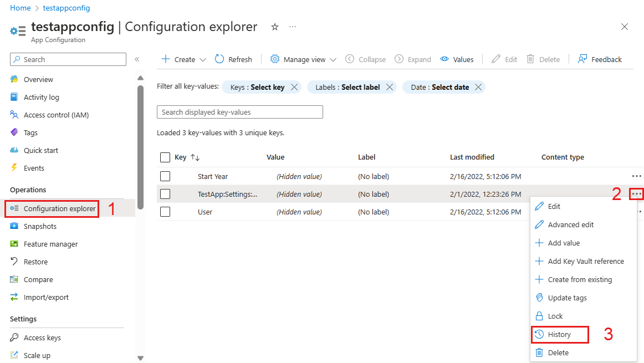Viewport: 644px width, 363px height.
Task: Open the Compare tool
Action: pyautogui.click(x=39, y=279)
